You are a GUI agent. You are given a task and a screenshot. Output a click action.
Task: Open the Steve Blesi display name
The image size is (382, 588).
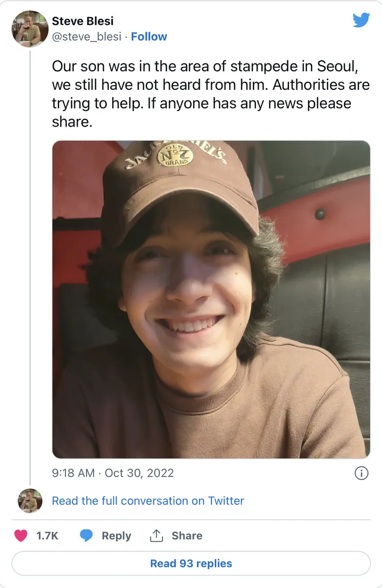tap(83, 21)
